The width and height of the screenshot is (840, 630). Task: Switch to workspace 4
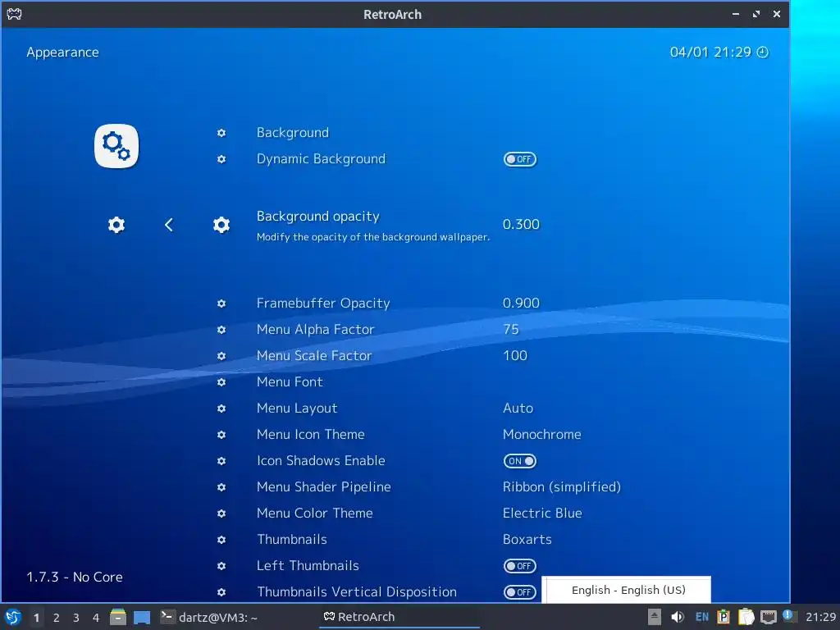pyautogui.click(x=96, y=618)
